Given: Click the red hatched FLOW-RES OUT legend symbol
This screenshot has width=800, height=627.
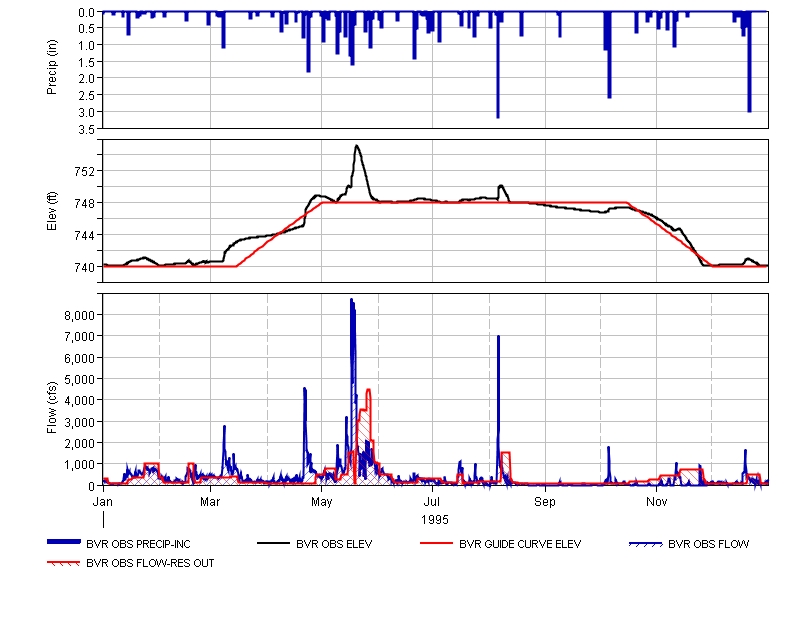Looking at the screenshot, I should point(64,563).
